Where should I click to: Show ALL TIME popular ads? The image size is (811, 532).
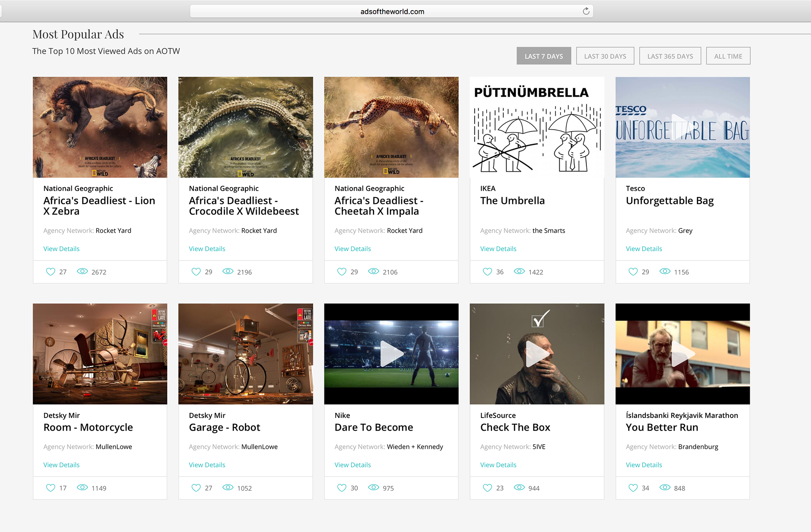728,56
